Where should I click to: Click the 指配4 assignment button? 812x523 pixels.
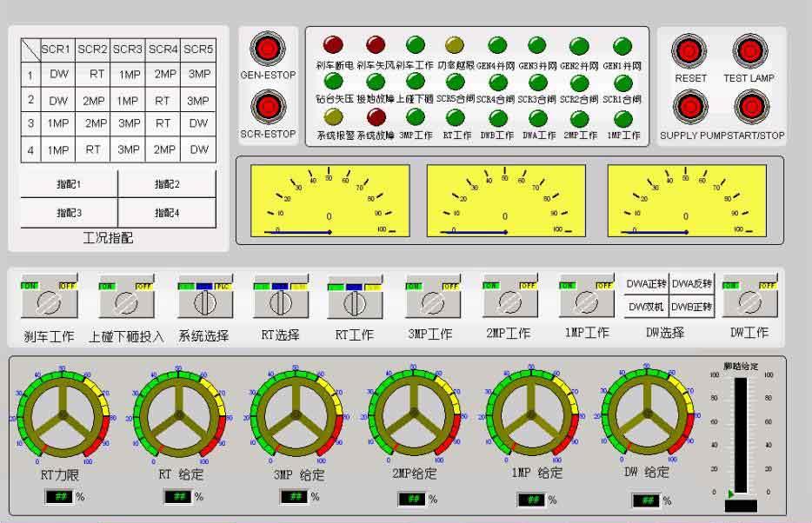(x=167, y=213)
